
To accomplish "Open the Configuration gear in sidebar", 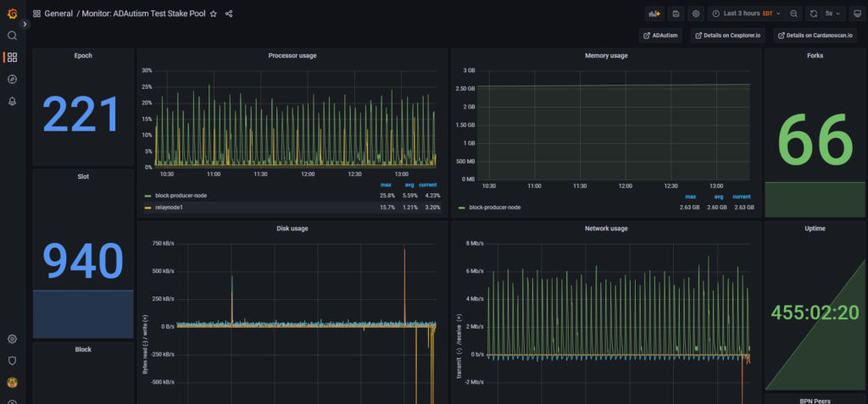I will (12, 339).
